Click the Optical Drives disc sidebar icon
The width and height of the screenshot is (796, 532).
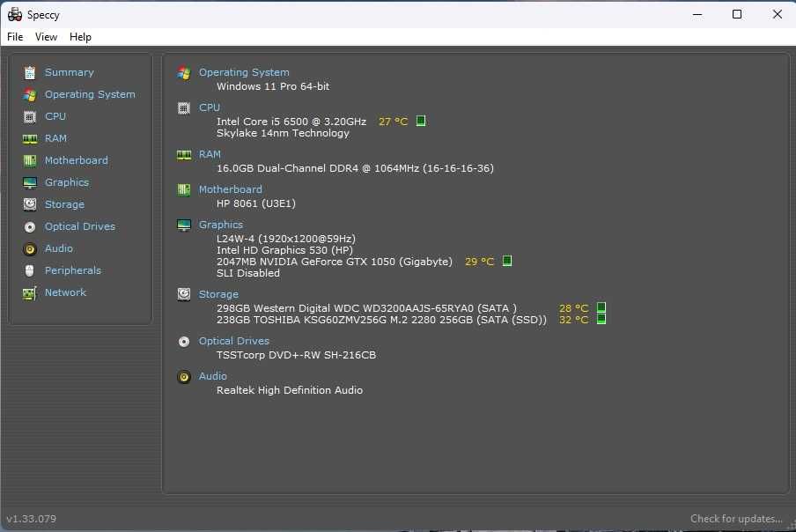pyautogui.click(x=30, y=227)
